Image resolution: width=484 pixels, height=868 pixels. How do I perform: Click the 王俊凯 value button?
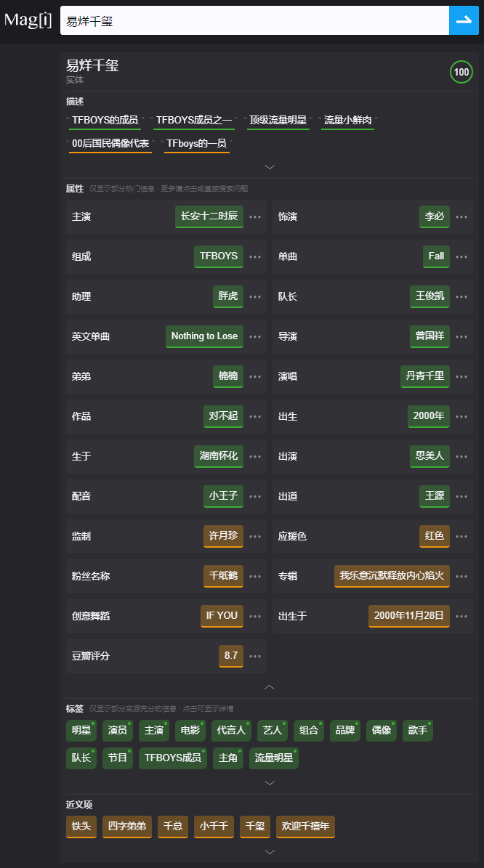click(429, 296)
